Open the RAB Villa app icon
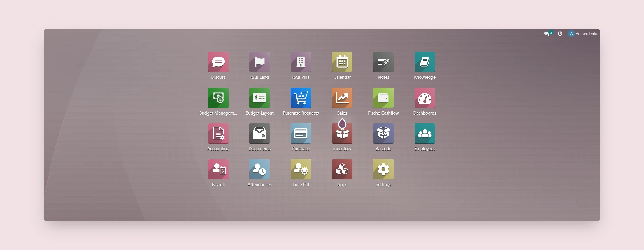The height and width of the screenshot is (250, 644). click(301, 62)
